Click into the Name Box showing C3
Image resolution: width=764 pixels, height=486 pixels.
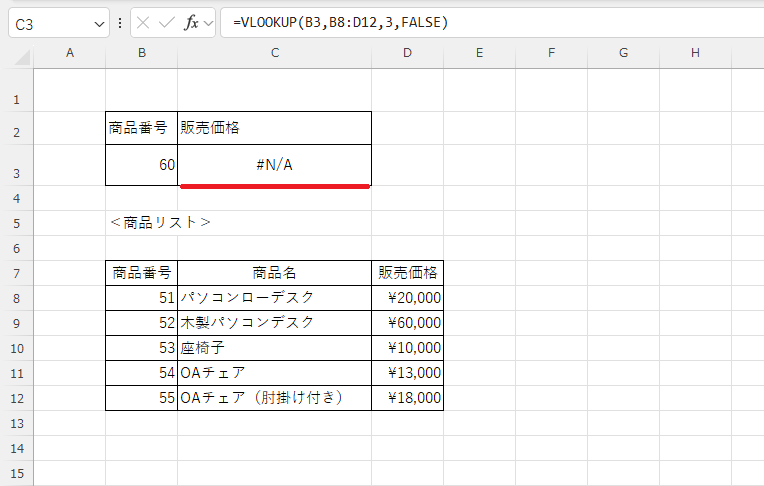48,23
